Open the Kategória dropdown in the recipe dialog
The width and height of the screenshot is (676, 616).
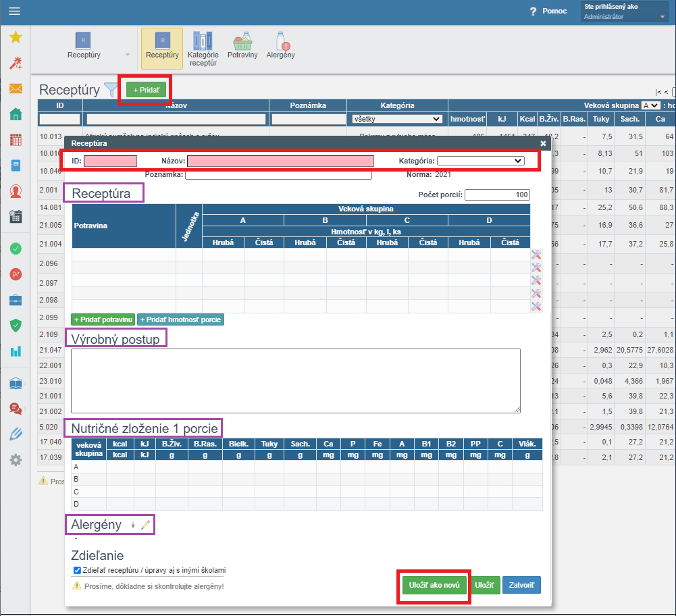pos(480,161)
